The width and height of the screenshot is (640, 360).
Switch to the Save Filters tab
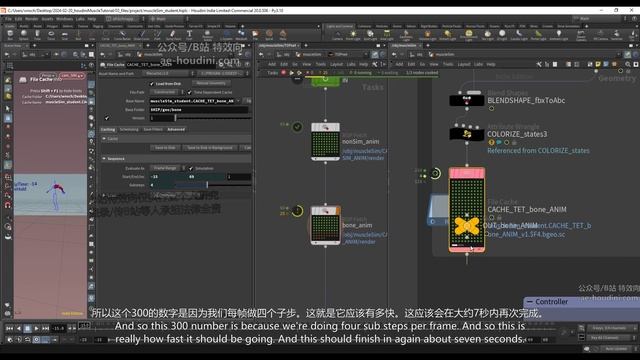[153, 129]
